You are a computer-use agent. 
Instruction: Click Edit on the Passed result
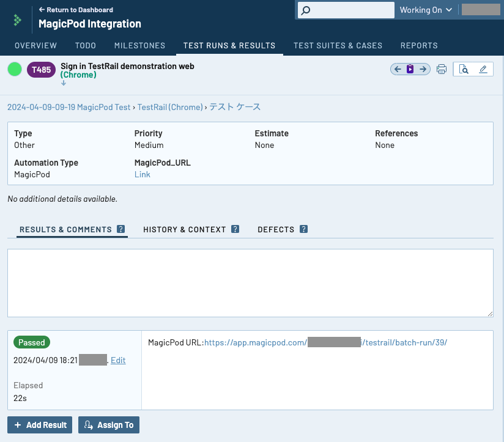pos(118,361)
